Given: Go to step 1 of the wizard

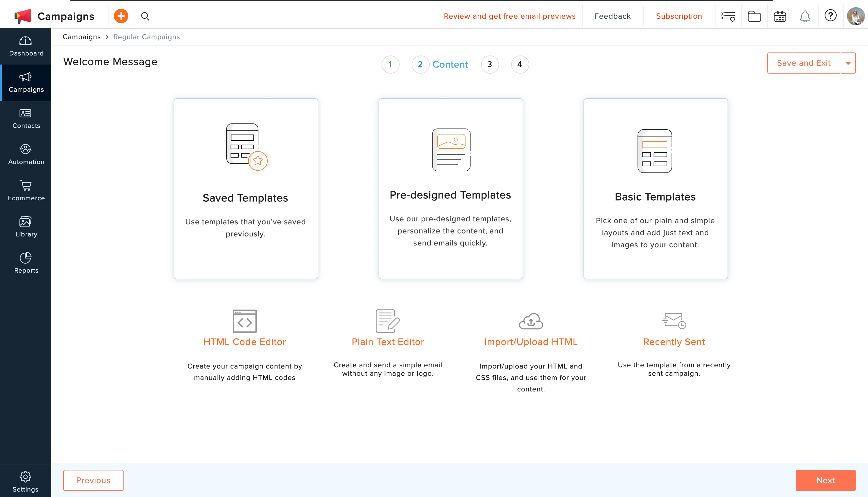Looking at the screenshot, I should 390,64.
